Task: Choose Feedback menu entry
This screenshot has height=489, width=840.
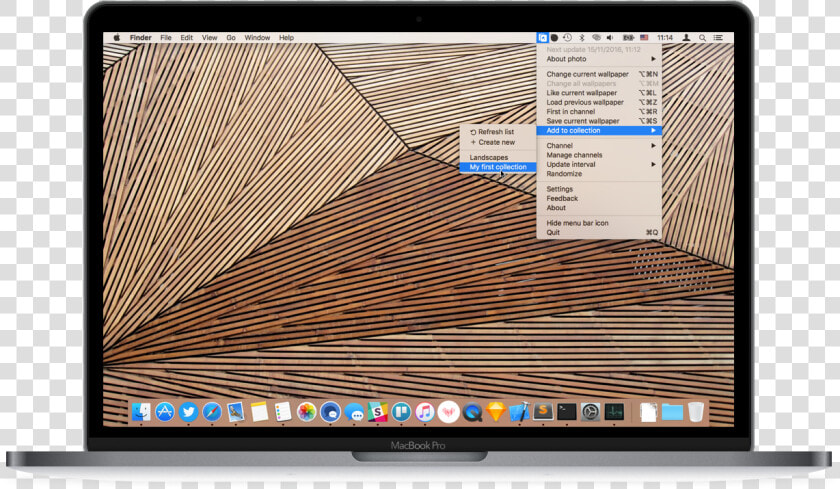Action: (599, 198)
